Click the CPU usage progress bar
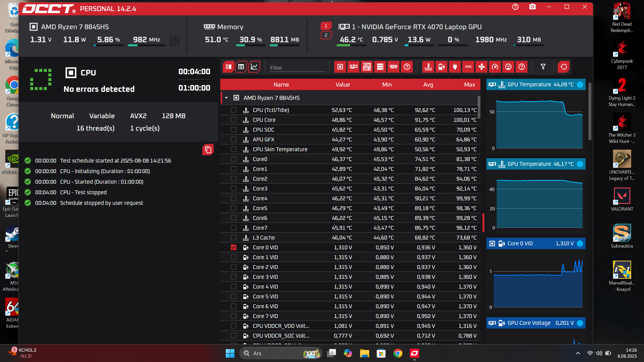The height and width of the screenshot is (362, 644). [x=109, y=45]
